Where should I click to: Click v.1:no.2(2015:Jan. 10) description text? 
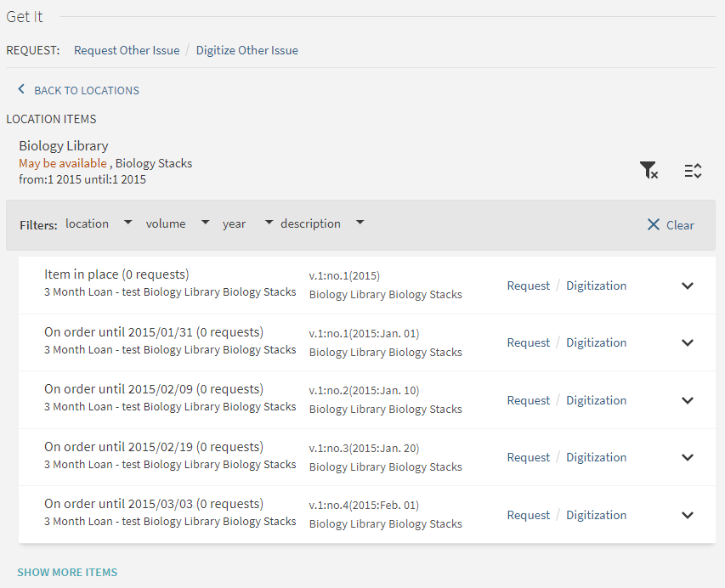[364, 391]
